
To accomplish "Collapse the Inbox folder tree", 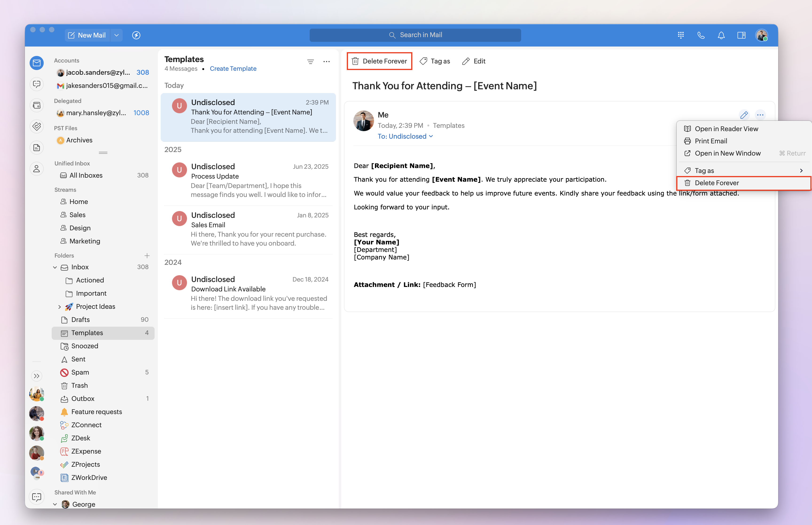I will (x=55, y=267).
